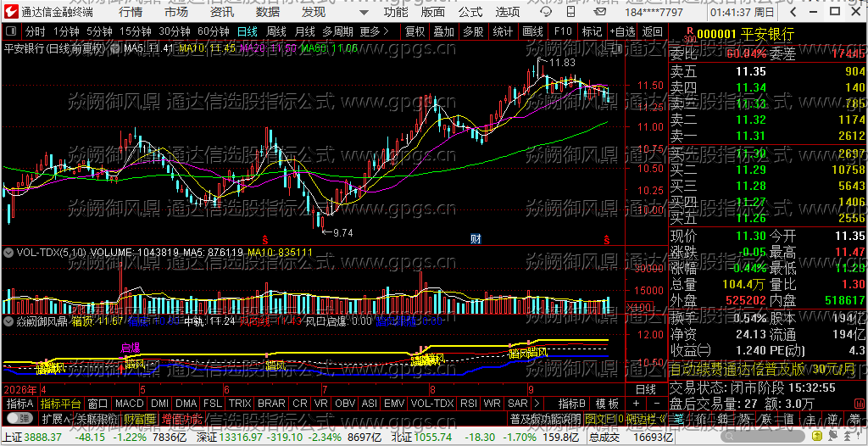Image resolution: width=868 pixels, height=446 pixels.
Task: Select the VOL-TDX indicator tab
Action: tap(432, 404)
